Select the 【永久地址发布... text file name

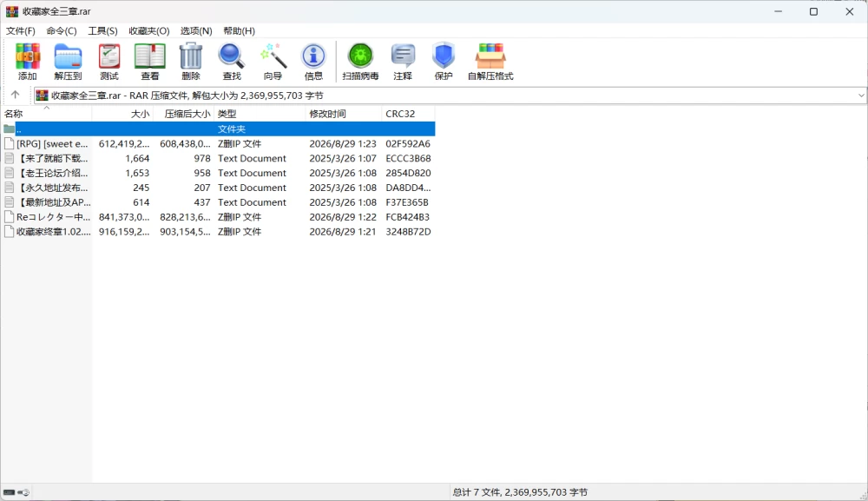pos(52,188)
